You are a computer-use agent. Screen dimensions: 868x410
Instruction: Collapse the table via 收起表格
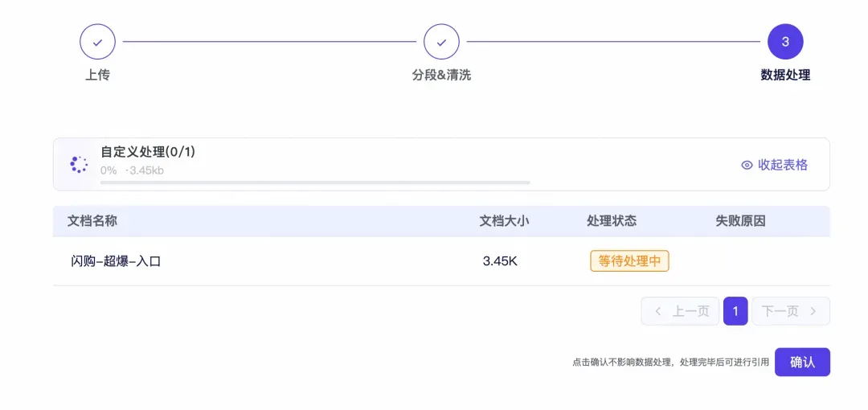click(x=782, y=165)
